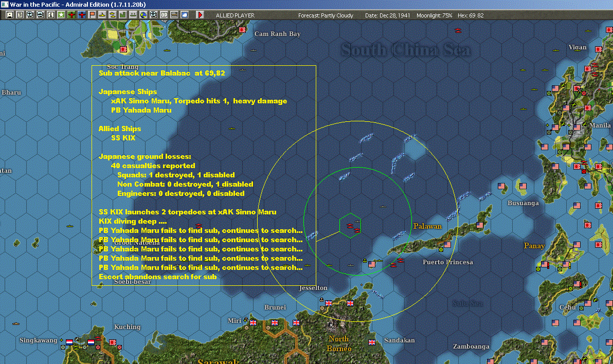Screen dimensions: 613x364
Task: Open the green factory industry icon
Action: pos(122,15)
